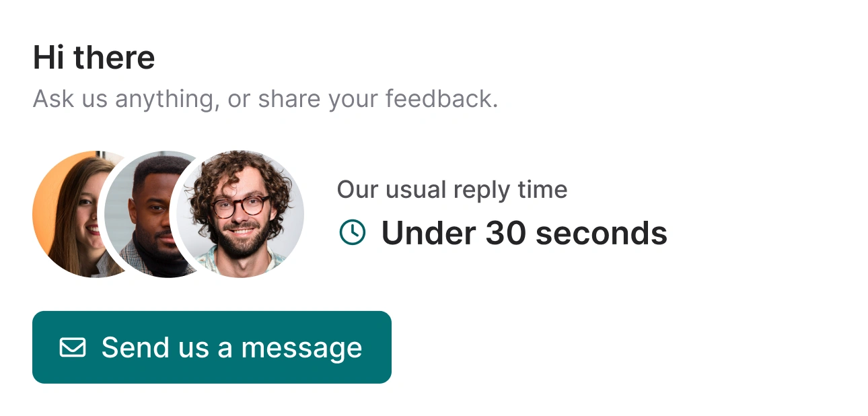Viewport: 868px width, 416px height.
Task: Start a conversation via the teal message button
Action: (x=211, y=347)
